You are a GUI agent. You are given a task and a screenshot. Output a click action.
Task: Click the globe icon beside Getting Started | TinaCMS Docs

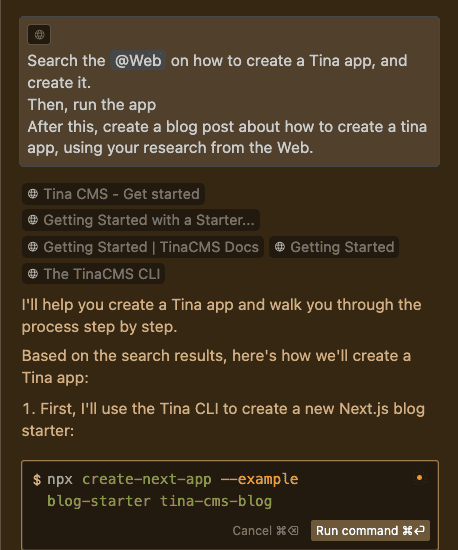33,247
